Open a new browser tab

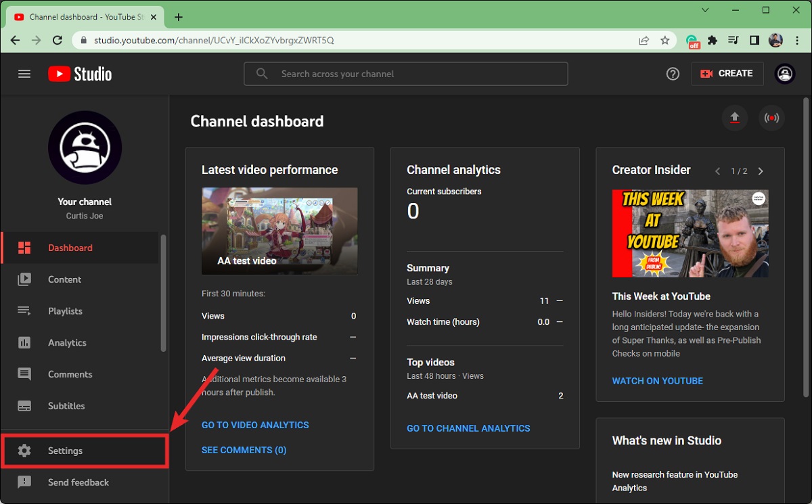point(179,17)
